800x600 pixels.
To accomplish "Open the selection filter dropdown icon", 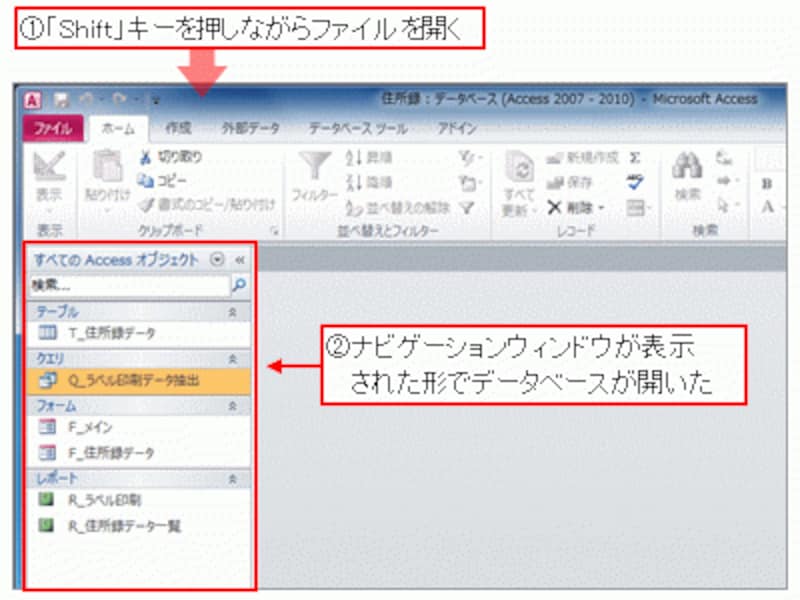I will 469,158.
